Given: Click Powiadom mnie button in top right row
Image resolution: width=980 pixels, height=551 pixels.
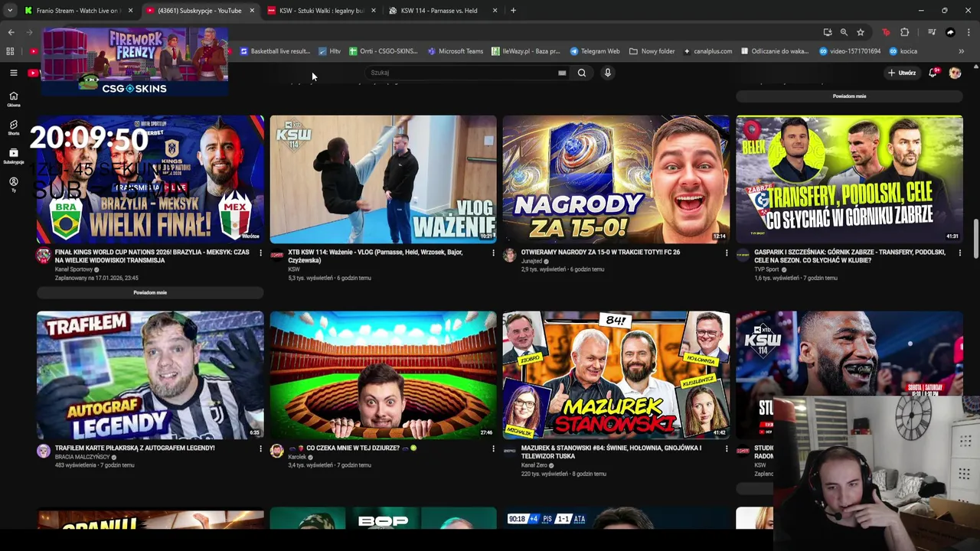Looking at the screenshot, I should [849, 96].
